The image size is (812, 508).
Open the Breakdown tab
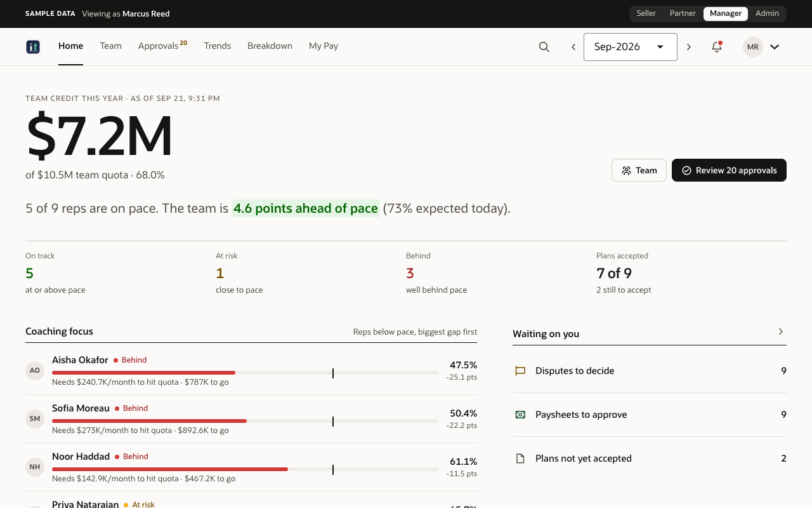(270, 46)
